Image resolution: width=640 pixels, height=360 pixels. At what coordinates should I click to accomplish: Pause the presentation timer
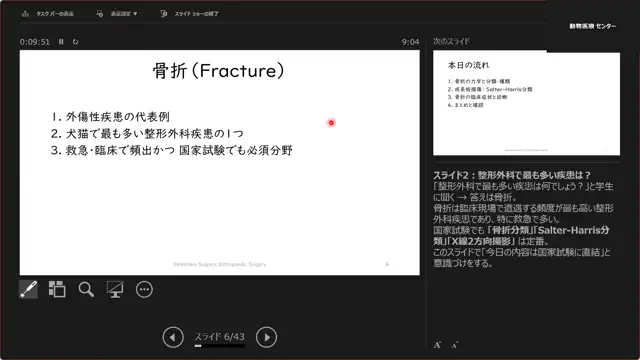point(61,42)
